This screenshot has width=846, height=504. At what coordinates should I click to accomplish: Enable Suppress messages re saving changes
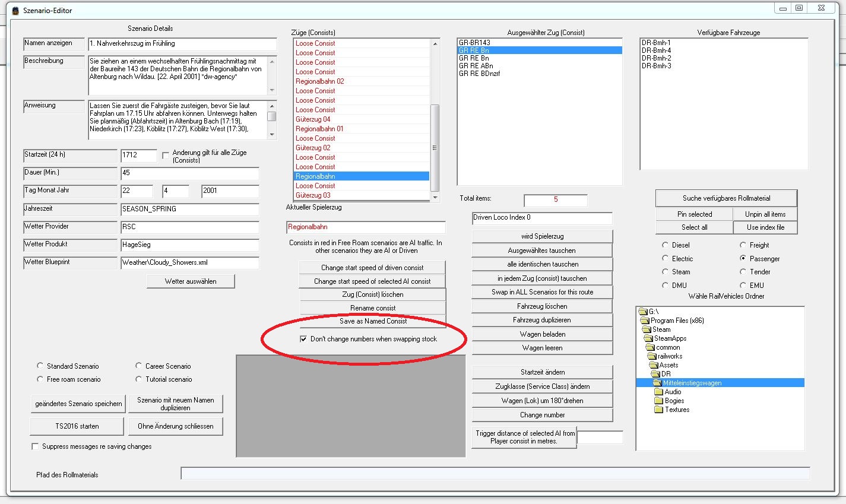[35, 446]
